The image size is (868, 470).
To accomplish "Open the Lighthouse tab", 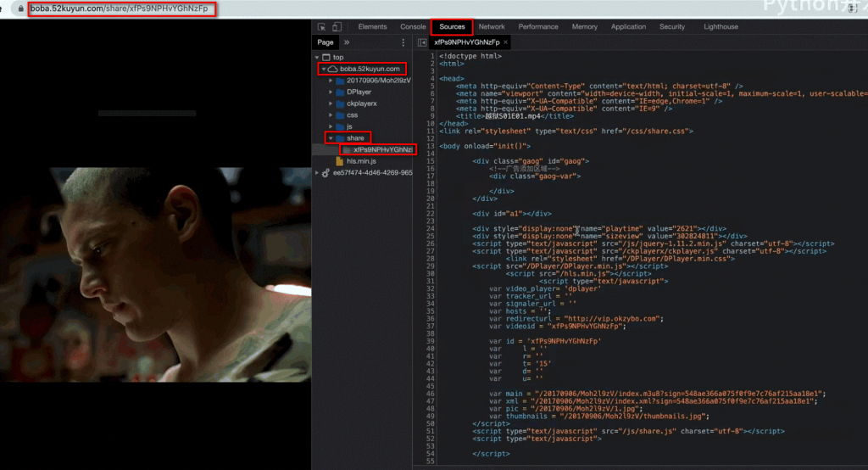I will [721, 26].
